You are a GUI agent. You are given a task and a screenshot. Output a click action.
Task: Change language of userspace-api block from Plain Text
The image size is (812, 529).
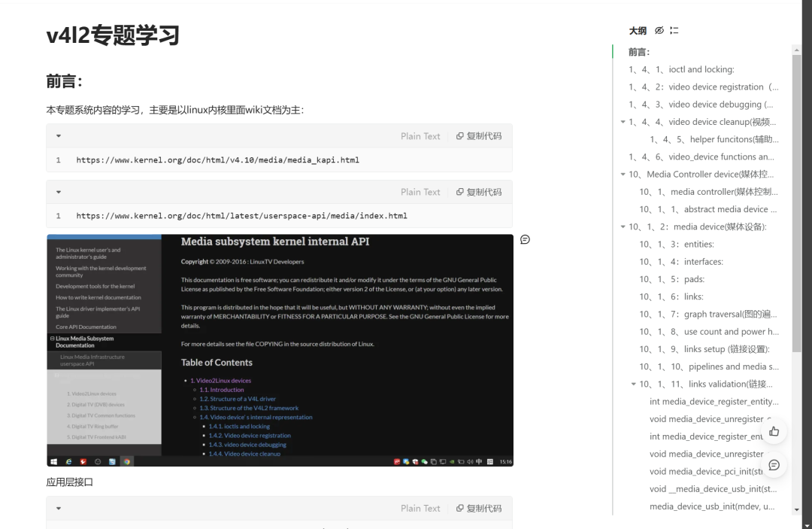pyautogui.click(x=420, y=192)
